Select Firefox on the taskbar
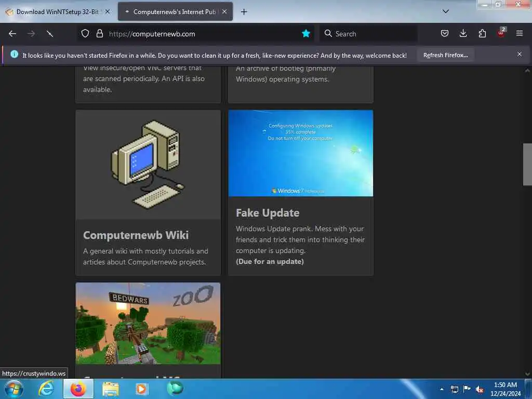This screenshot has height=399, width=532. tap(78, 389)
